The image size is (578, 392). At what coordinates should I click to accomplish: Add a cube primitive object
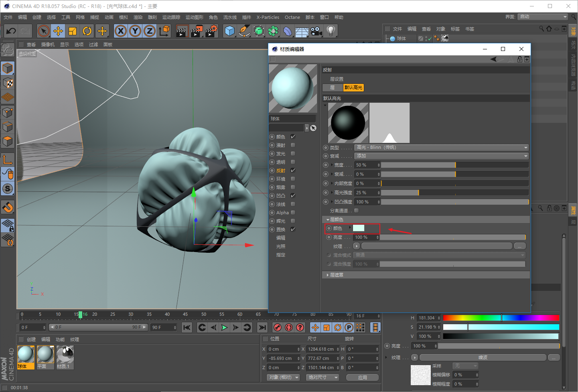[229, 31]
